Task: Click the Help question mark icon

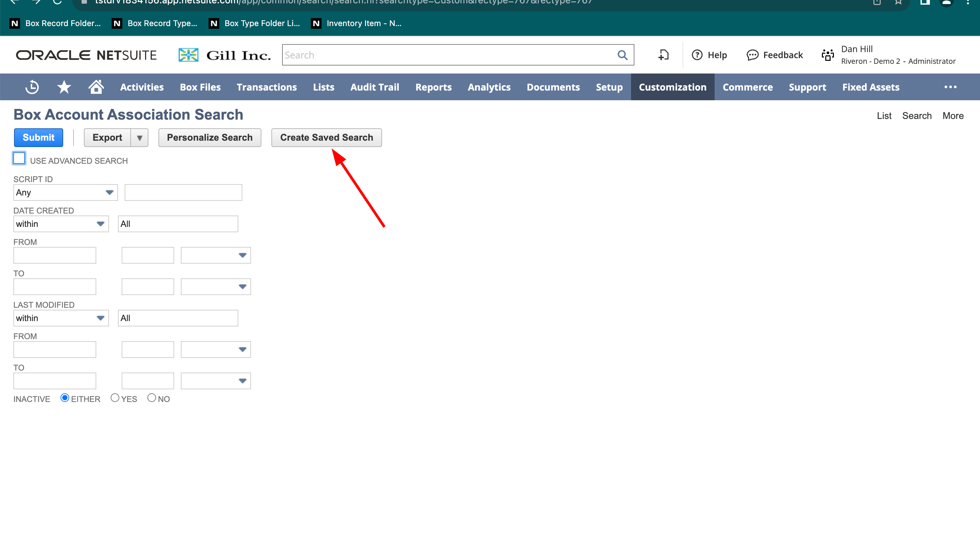Action: coord(697,55)
